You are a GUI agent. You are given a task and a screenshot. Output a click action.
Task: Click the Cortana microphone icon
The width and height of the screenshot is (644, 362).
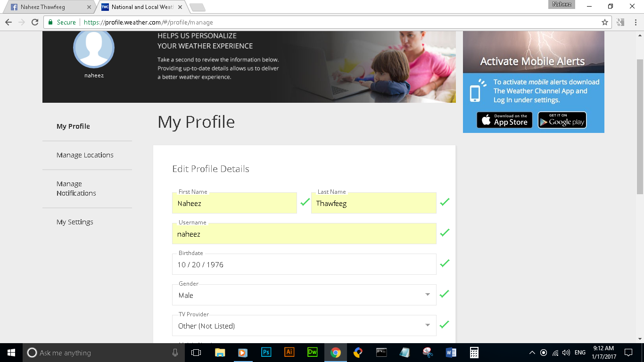[175, 353]
